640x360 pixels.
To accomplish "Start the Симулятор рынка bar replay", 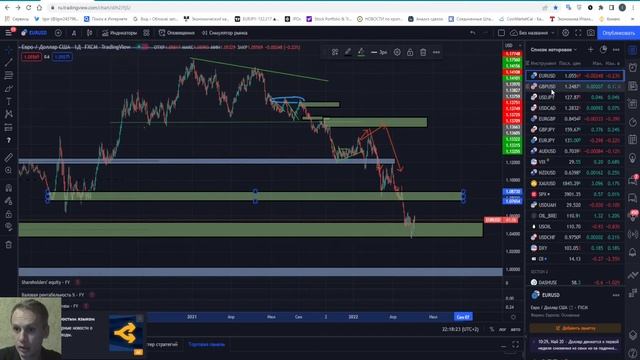I will 225,33.
